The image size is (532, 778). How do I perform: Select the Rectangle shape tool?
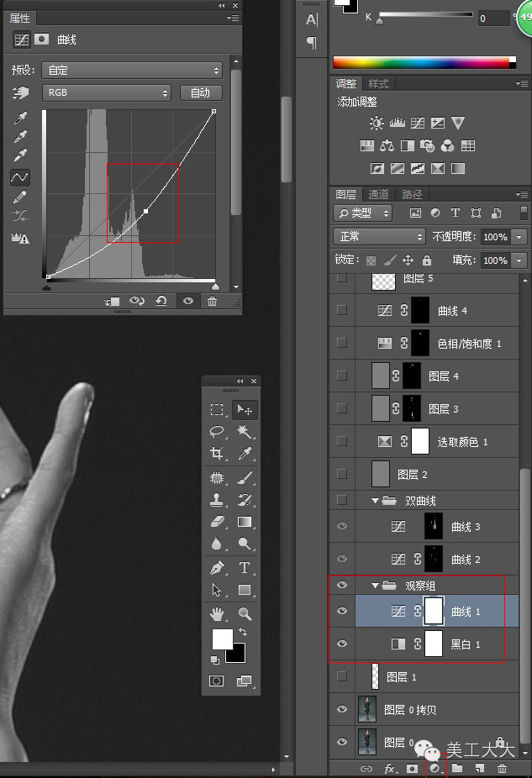pyautogui.click(x=245, y=590)
